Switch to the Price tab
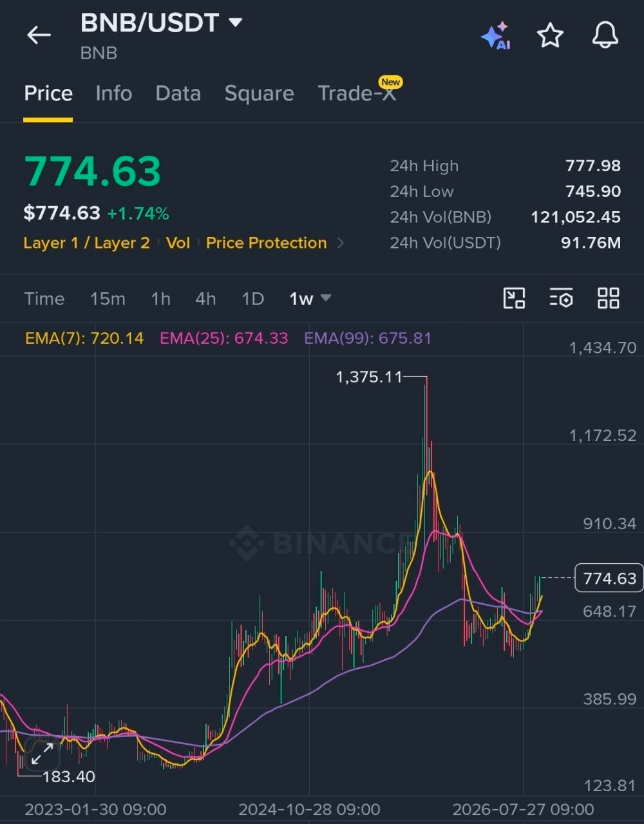The image size is (644, 824). (48, 93)
